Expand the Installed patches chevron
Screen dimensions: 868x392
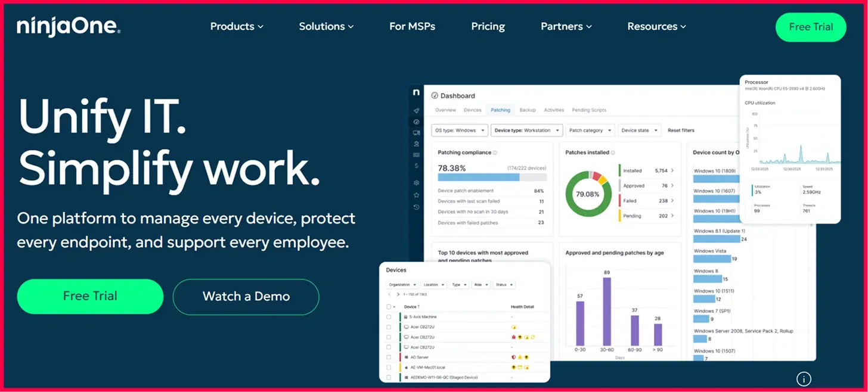click(673, 170)
